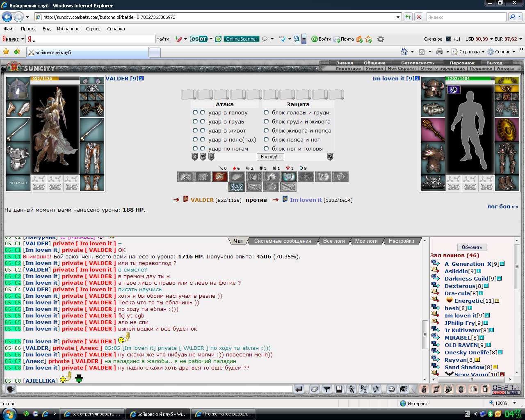Open the Print button dropdown arrow
The width and height of the screenshot is (525, 420).
click(x=447, y=52)
